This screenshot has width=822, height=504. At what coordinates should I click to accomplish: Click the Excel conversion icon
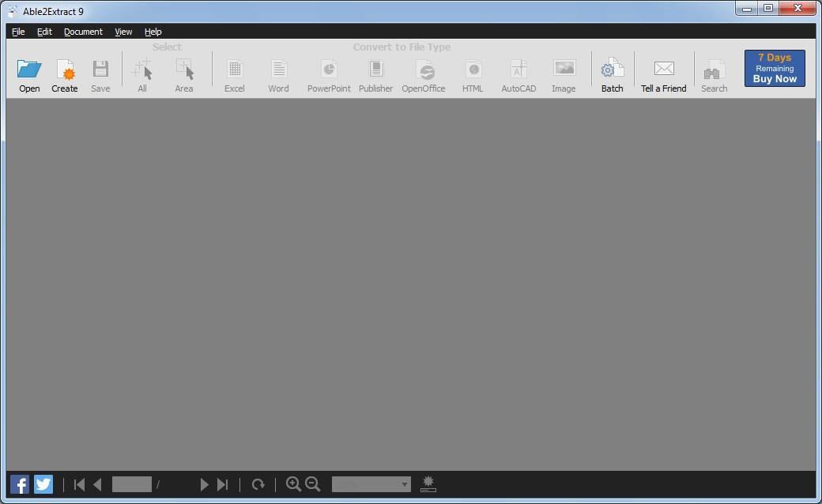coord(234,73)
